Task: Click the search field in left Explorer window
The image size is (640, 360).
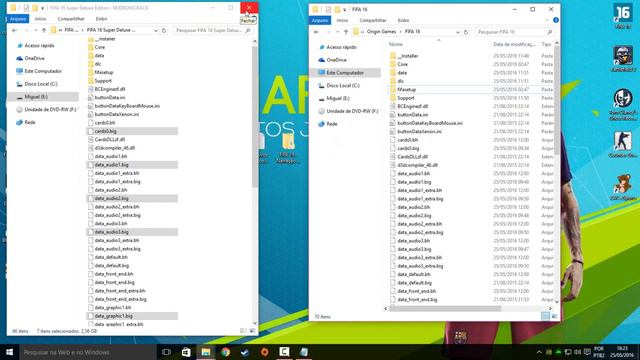Action: coord(212,31)
